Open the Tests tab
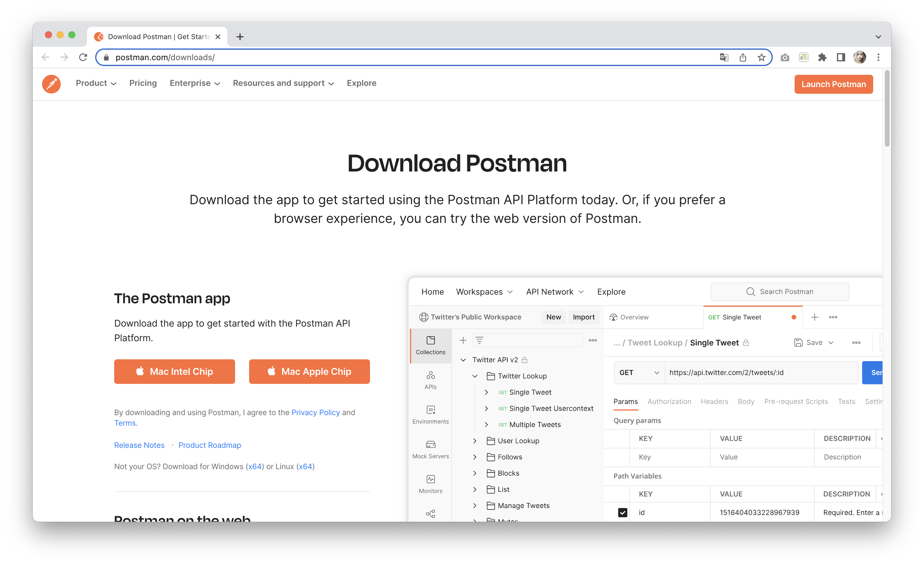This screenshot has width=924, height=565. tap(846, 401)
